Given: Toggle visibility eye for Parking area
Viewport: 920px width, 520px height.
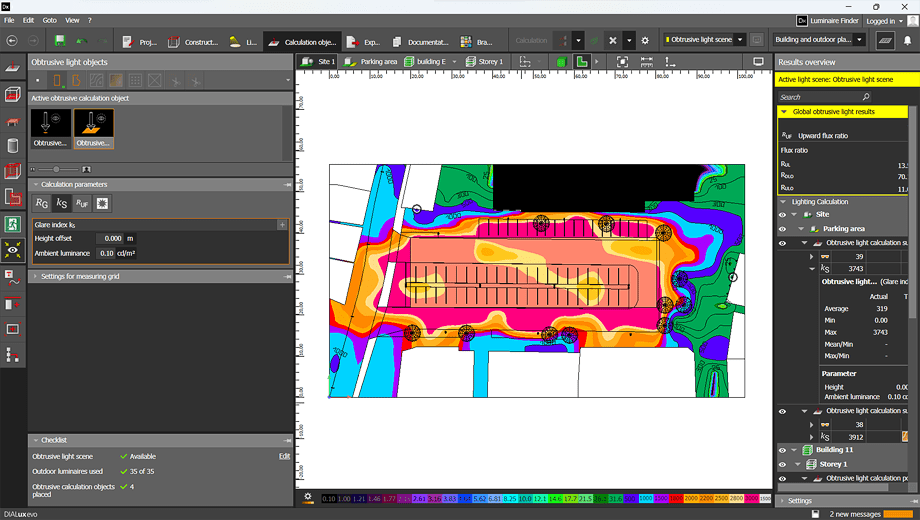Looking at the screenshot, I should (x=783, y=229).
